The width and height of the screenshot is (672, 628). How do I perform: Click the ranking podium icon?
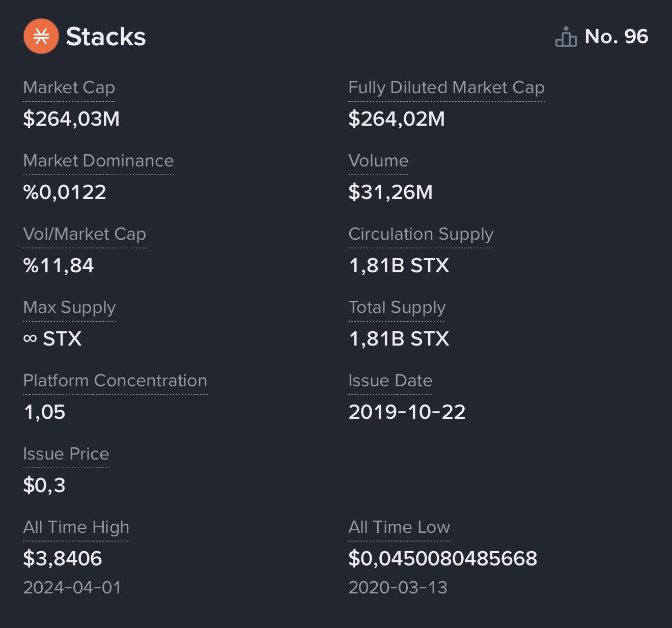(566, 37)
